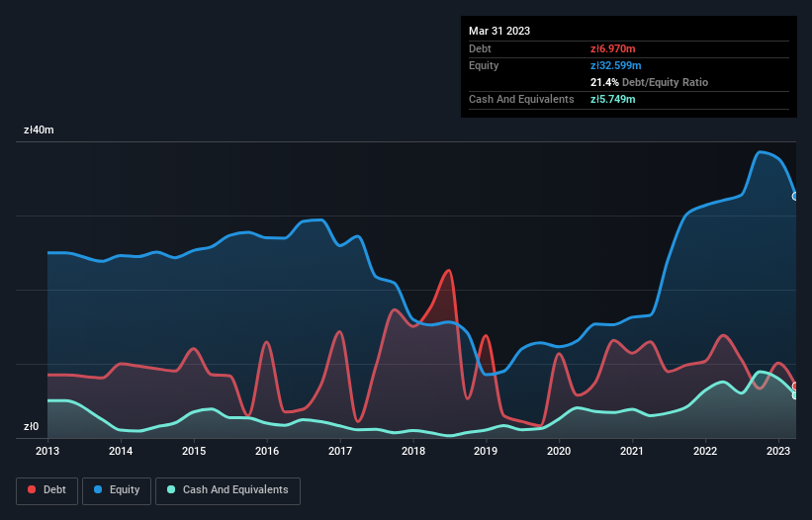Image resolution: width=812 pixels, height=520 pixels.
Task: Toggle the Equity series legend button
Action: click(x=117, y=490)
